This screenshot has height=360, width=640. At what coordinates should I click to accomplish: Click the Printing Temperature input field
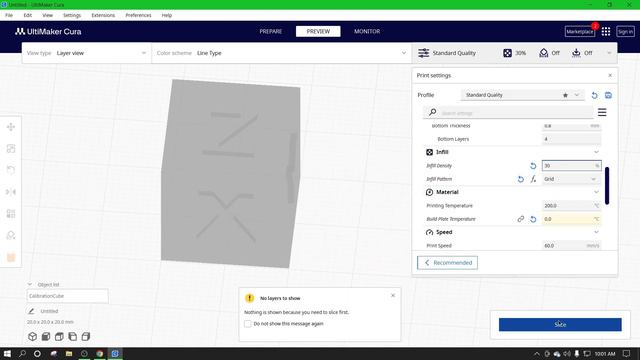(x=571, y=206)
